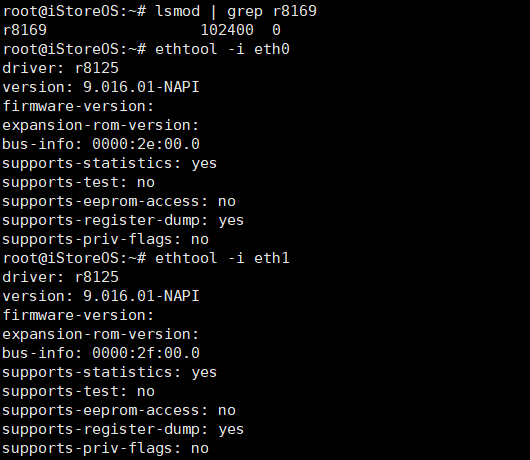530x460 pixels.
Task: Click the r8169 module output line
Action: 142,30
